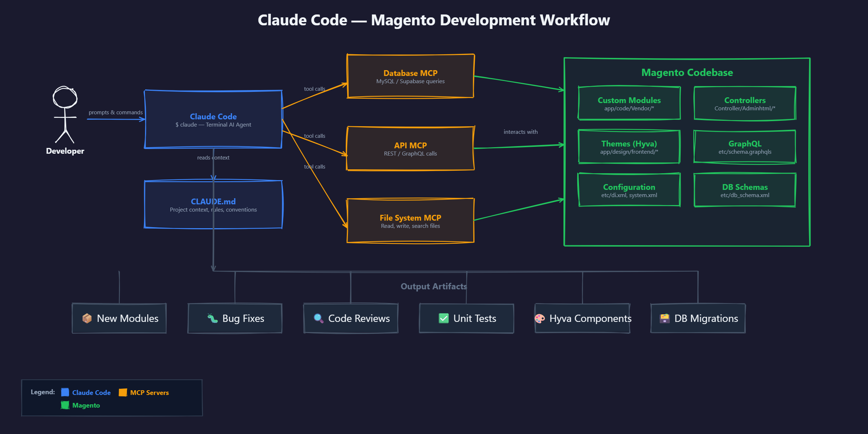This screenshot has height=434, width=868.
Task: Click '$ claude — Terminal AI Agent' subtitle
Action: coord(213,125)
